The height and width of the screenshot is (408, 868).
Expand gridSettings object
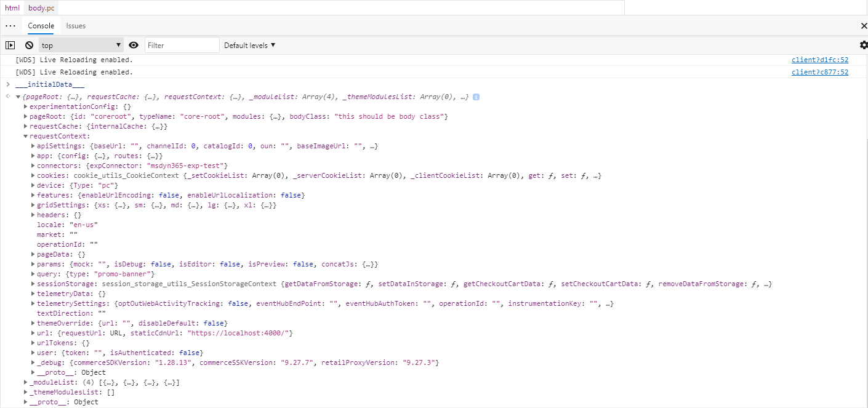point(33,205)
